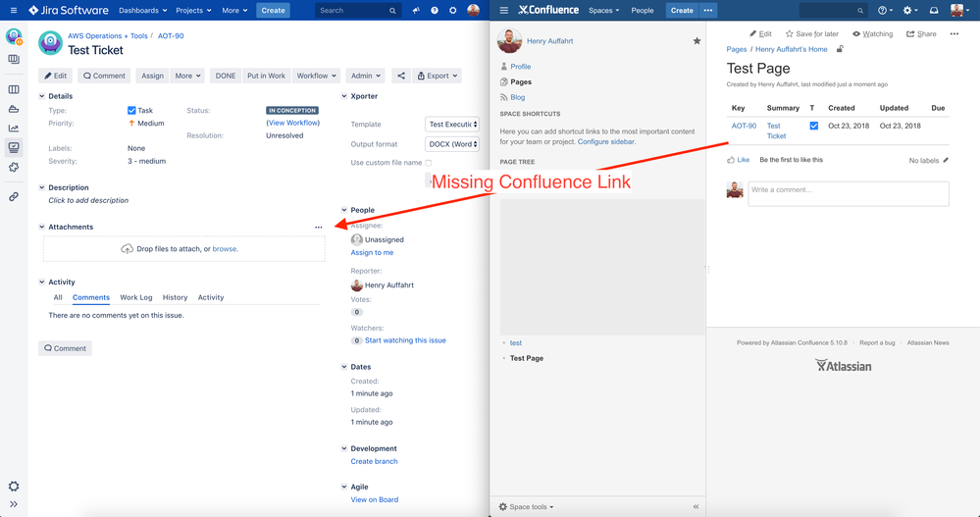Open Confluence page three-dot more actions
Viewport: 980px width, 517px height.
954,33
